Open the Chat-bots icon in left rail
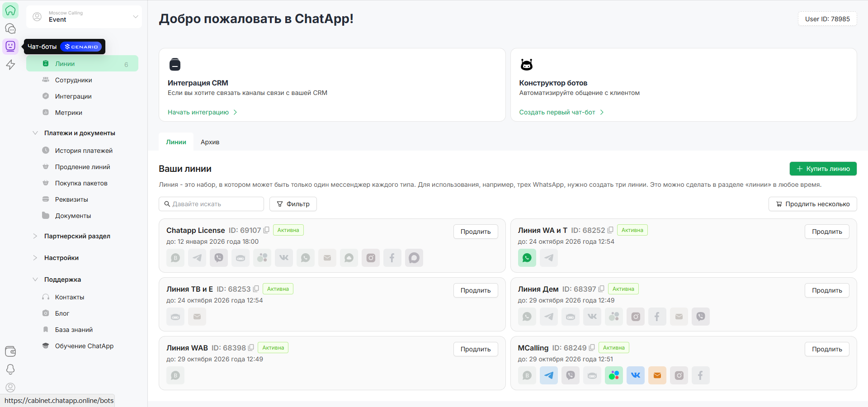The width and height of the screenshot is (868, 407). tap(10, 46)
